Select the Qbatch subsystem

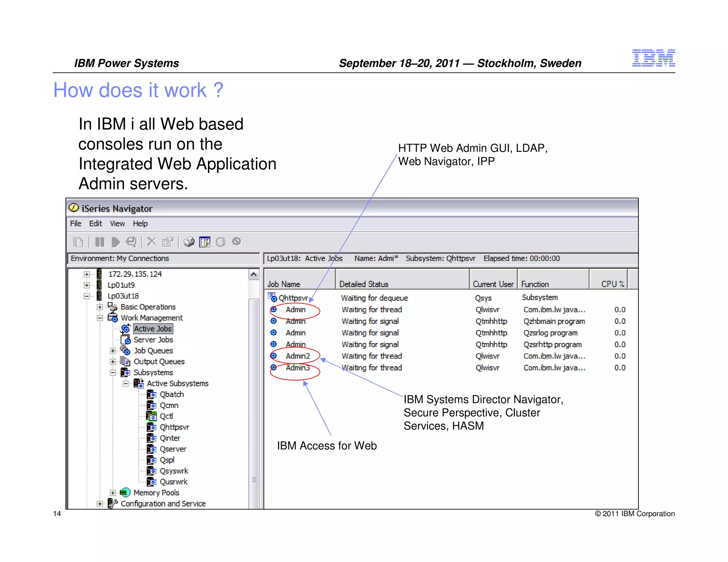point(172,394)
